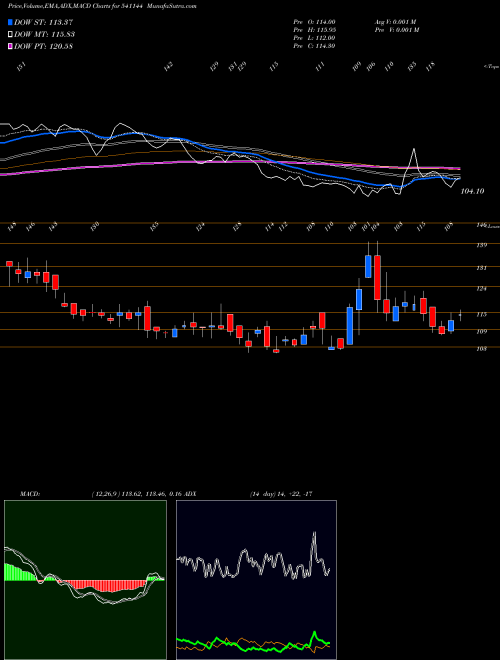Click the EMA line spike peak

(414, 149)
